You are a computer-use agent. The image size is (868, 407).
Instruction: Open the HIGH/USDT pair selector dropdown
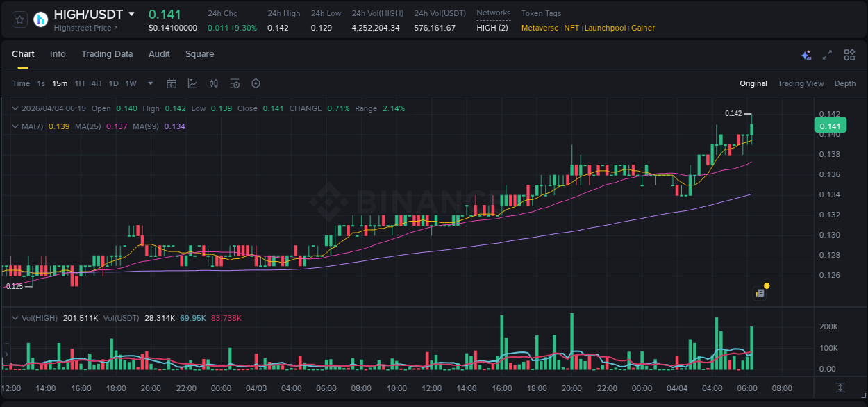(x=131, y=13)
